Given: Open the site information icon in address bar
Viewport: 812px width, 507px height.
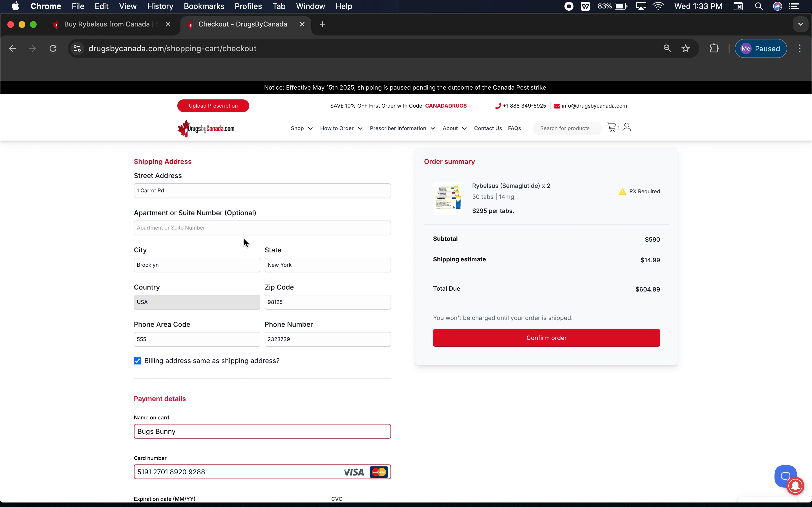Looking at the screenshot, I should click(x=78, y=49).
